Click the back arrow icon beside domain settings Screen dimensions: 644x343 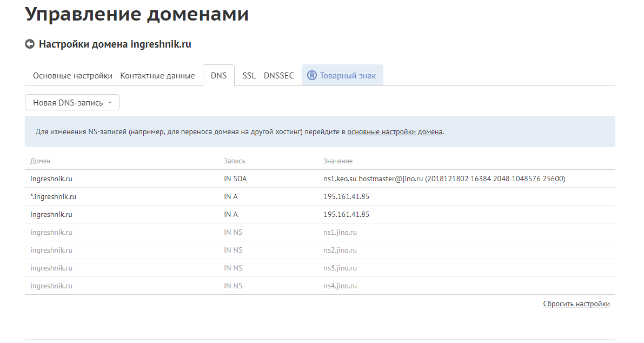[30, 44]
